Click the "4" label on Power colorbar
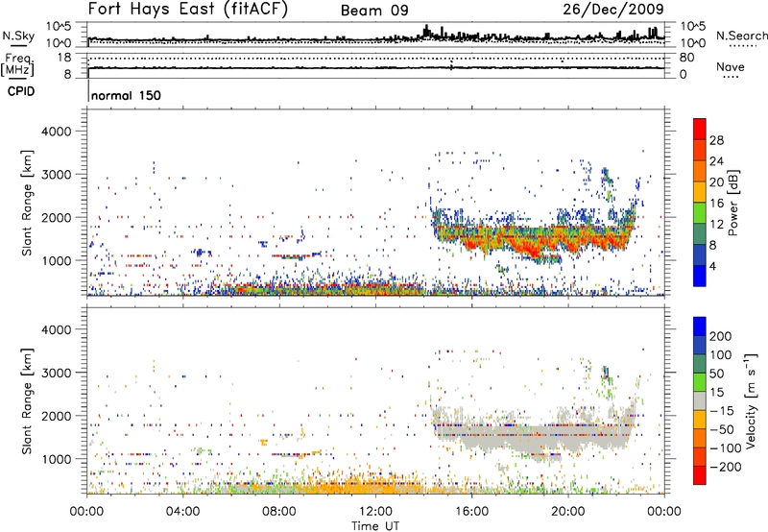 point(713,266)
